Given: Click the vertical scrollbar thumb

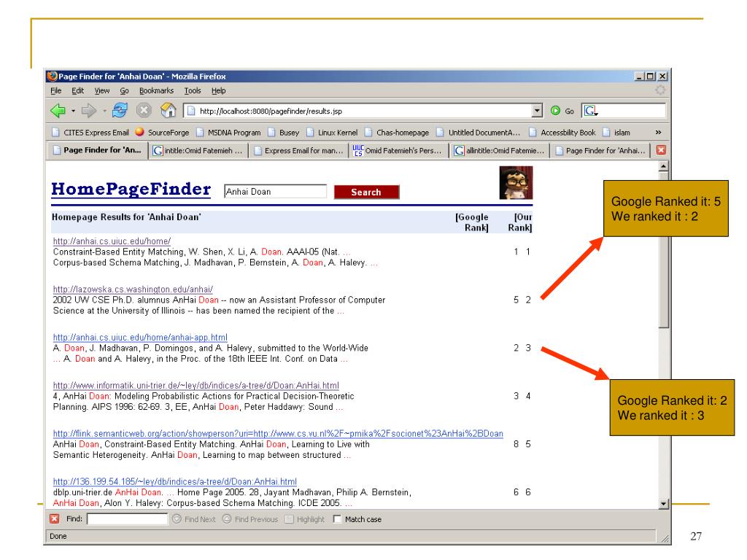Looking at the screenshot, I should tap(664, 250).
